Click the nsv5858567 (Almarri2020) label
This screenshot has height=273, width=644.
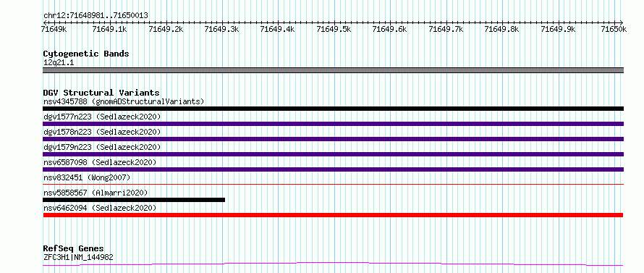[x=96, y=193]
